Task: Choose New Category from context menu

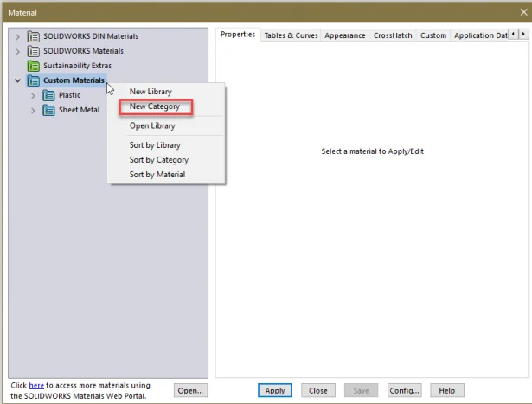Action: [155, 106]
